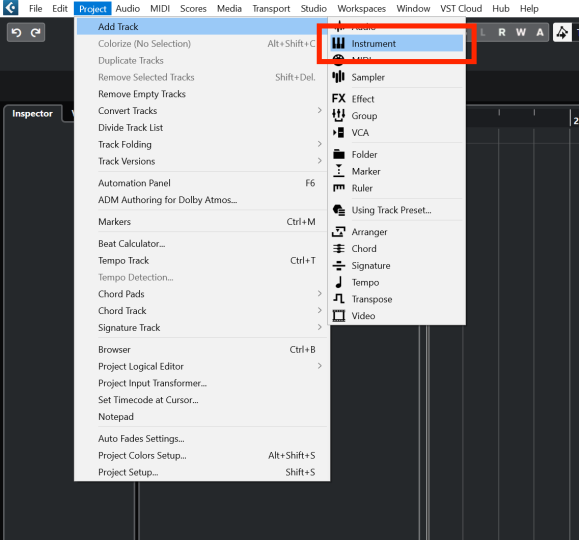
Task: Choose Remove Empty Tracks
Action: tap(202, 94)
